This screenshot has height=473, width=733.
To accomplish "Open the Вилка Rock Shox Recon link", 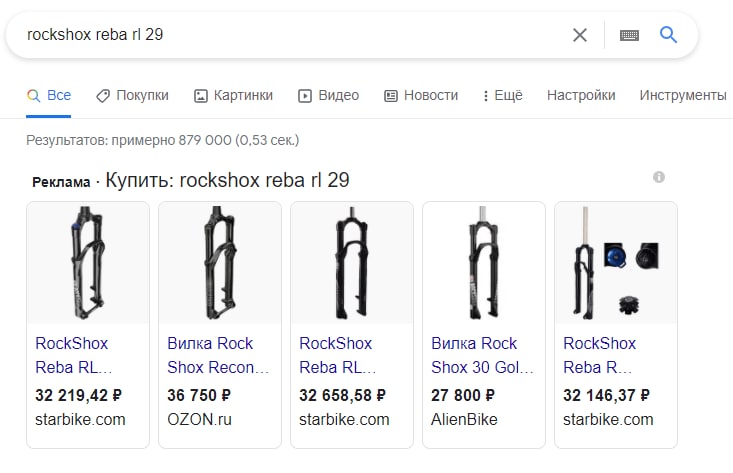I will coord(218,355).
